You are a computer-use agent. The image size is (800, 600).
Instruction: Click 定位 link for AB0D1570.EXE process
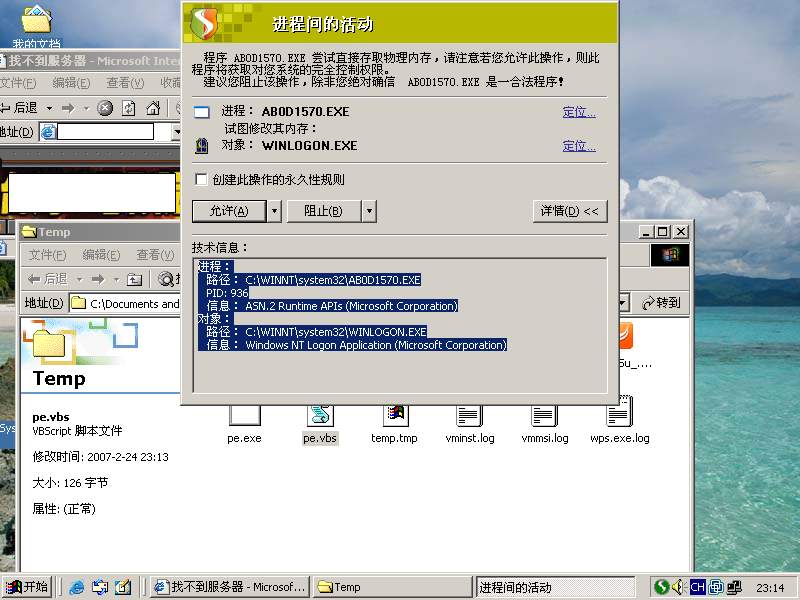(x=579, y=112)
